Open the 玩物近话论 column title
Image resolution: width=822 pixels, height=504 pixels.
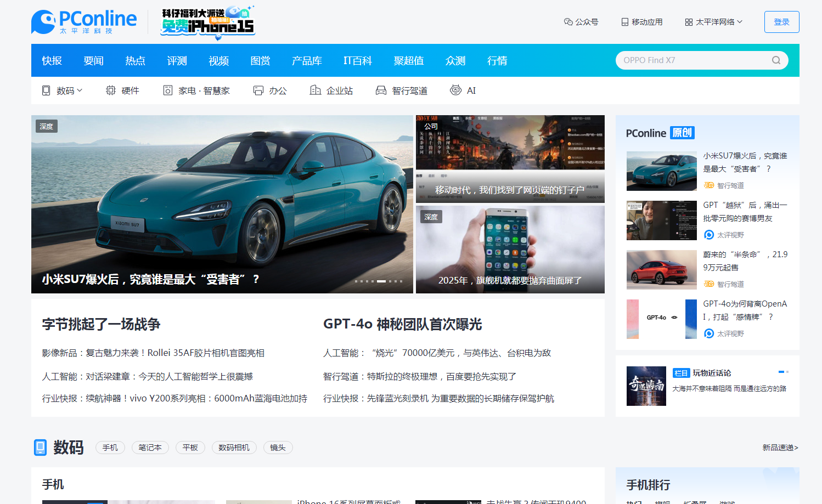point(712,373)
